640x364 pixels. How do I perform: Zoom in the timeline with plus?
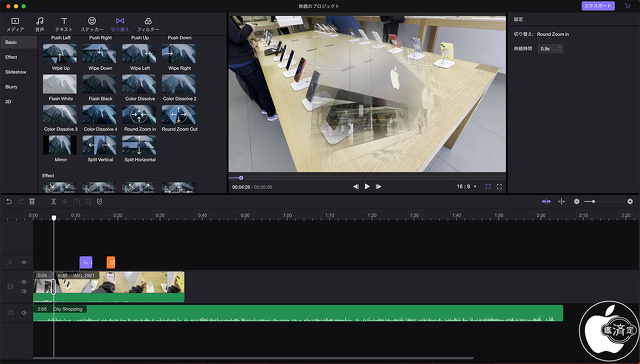[630, 202]
